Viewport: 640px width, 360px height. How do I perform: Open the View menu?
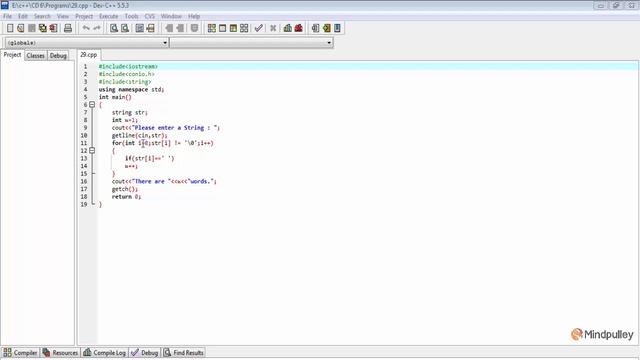(x=63, y=16)
